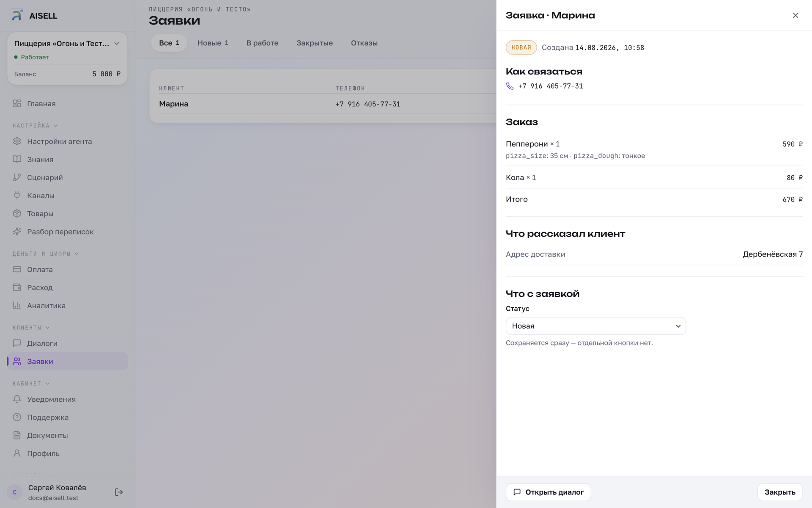
Task: Collapse the ДЕНЬГИ И ЦИФРЫ sidebar section
Action: [x=46, y=254]
